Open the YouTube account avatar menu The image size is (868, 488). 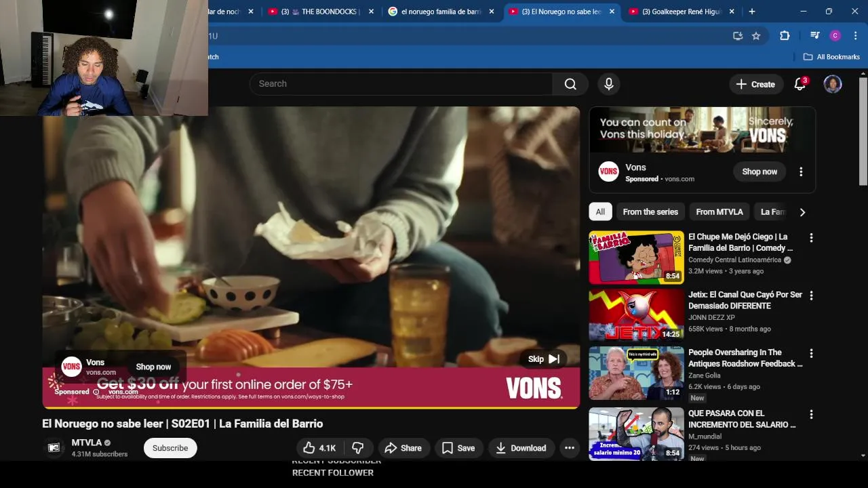[833, 84]
